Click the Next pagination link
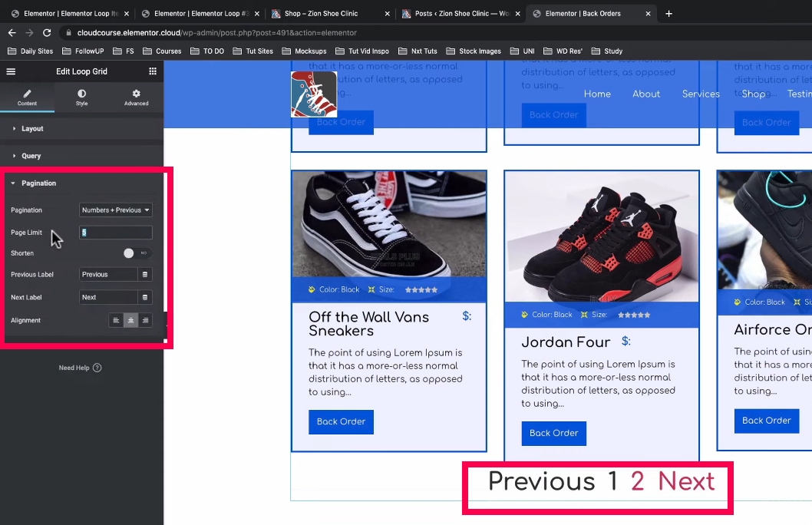The height and width of the screenshot is (525, 812). (x=686, y=482)
